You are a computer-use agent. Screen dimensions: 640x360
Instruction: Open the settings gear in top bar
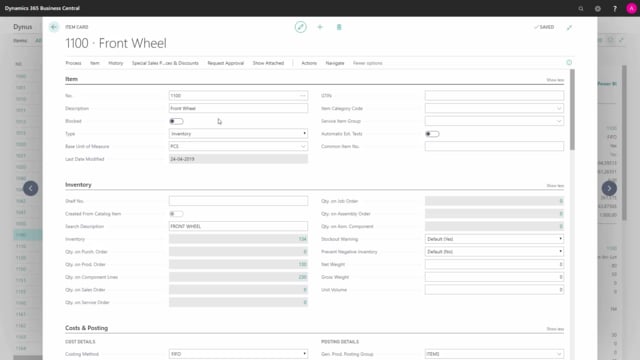point(598,8)
